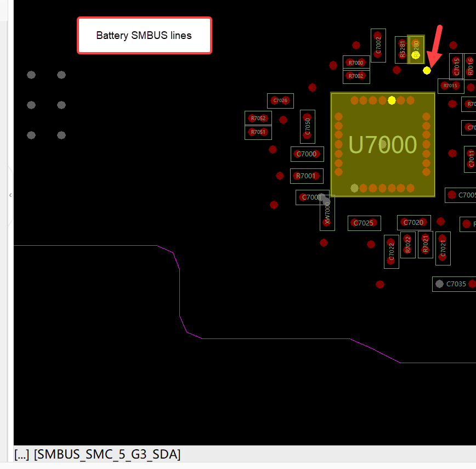Select resistor R7016
Image resolution: width=476 pixels, height=469 pixels.
(x=470, y=66)
